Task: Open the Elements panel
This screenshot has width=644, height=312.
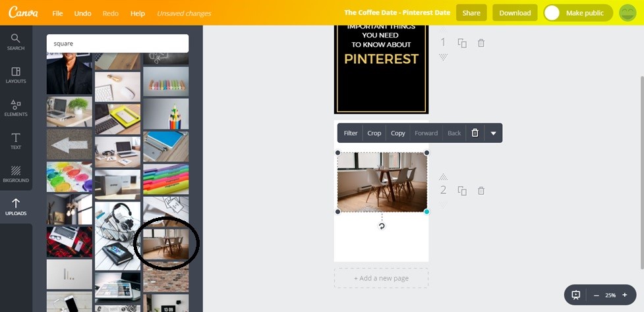Action: [x=16, y=108]
